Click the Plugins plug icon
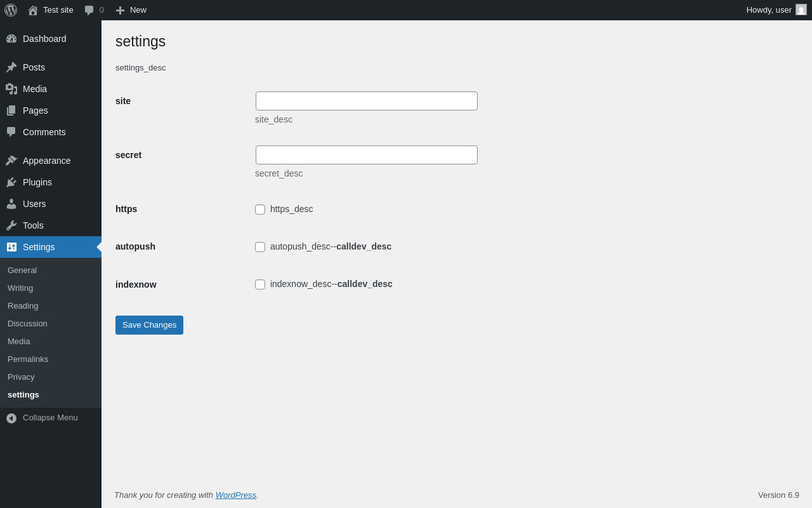Screen dimensions: 812x508 11,182
